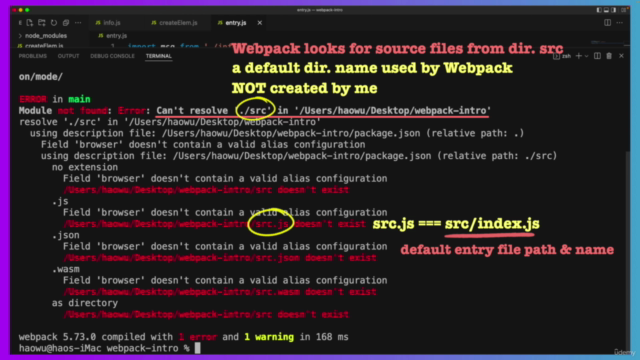Split the editor to the right
640x360 pixels.
(x=607, y=23)
